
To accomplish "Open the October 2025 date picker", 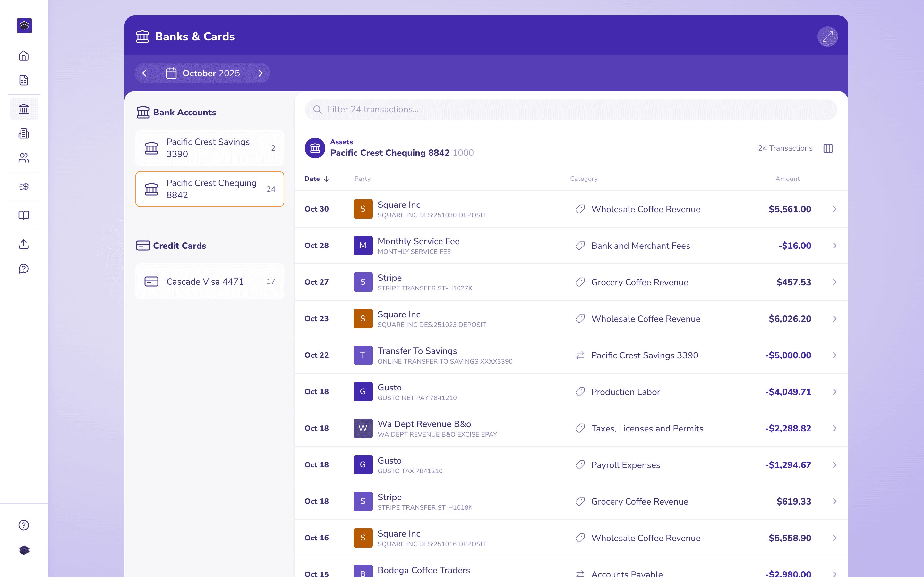I will [x=203, y=73].
